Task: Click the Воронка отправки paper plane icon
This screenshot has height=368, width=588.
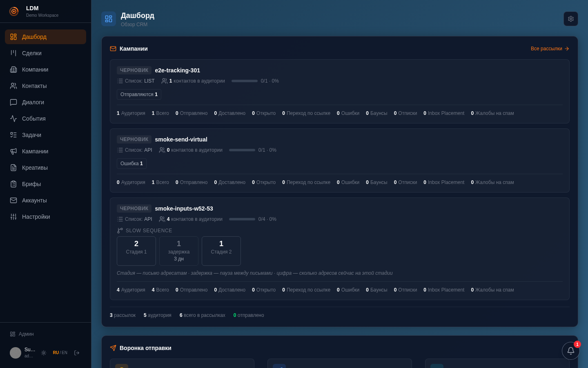Action: [113, 348]
